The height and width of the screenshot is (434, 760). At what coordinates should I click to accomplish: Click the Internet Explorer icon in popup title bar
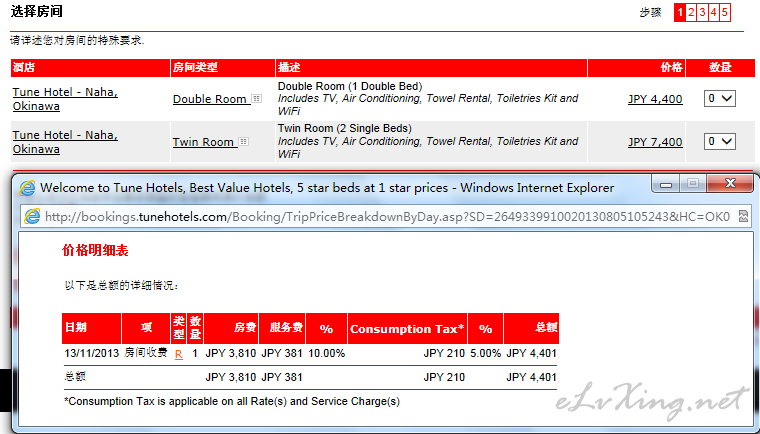pos(27,188)
